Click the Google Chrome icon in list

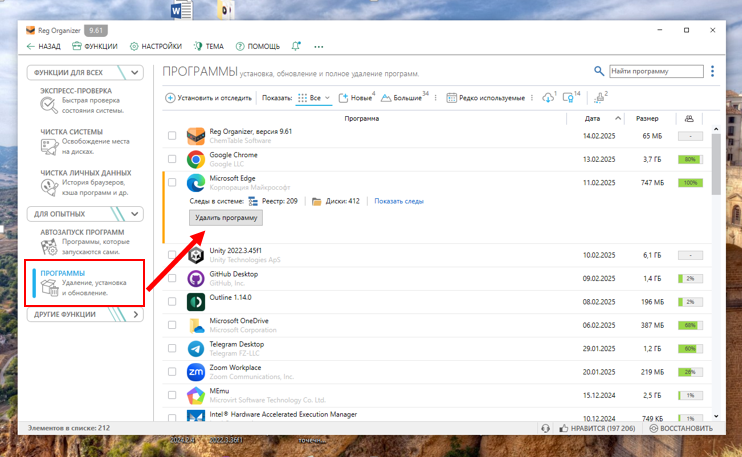(x=195, y=159)
